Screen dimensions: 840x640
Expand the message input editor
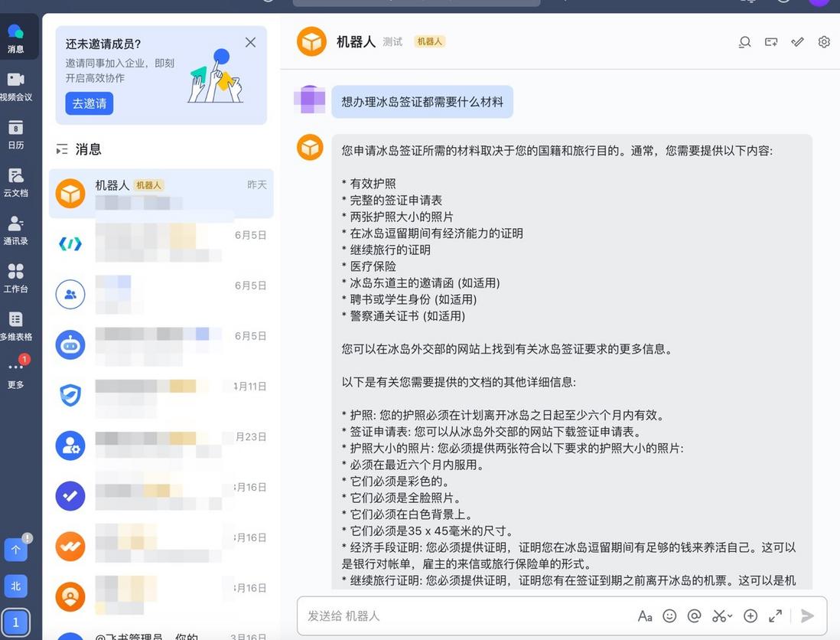pyautogui.click(x=775, y=616)
